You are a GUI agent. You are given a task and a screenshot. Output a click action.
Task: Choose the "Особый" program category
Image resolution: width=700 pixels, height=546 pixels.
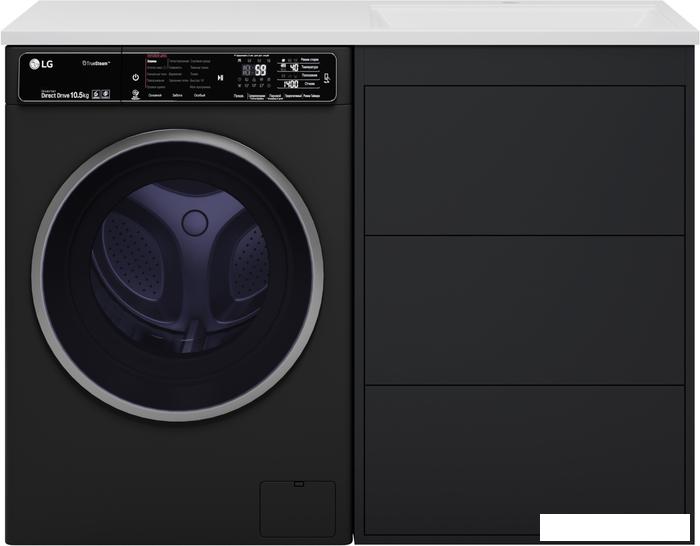pyautogui.click(x=200, y=96)
